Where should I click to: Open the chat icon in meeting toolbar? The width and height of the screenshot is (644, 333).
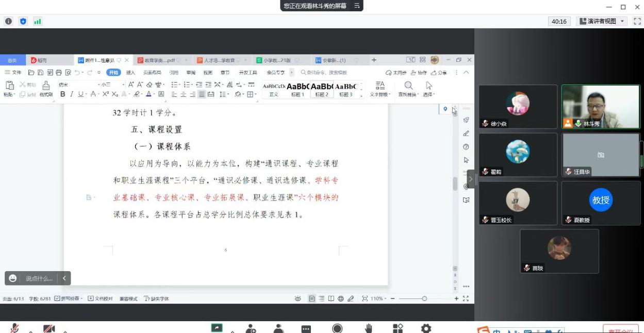tap(306, 329)
